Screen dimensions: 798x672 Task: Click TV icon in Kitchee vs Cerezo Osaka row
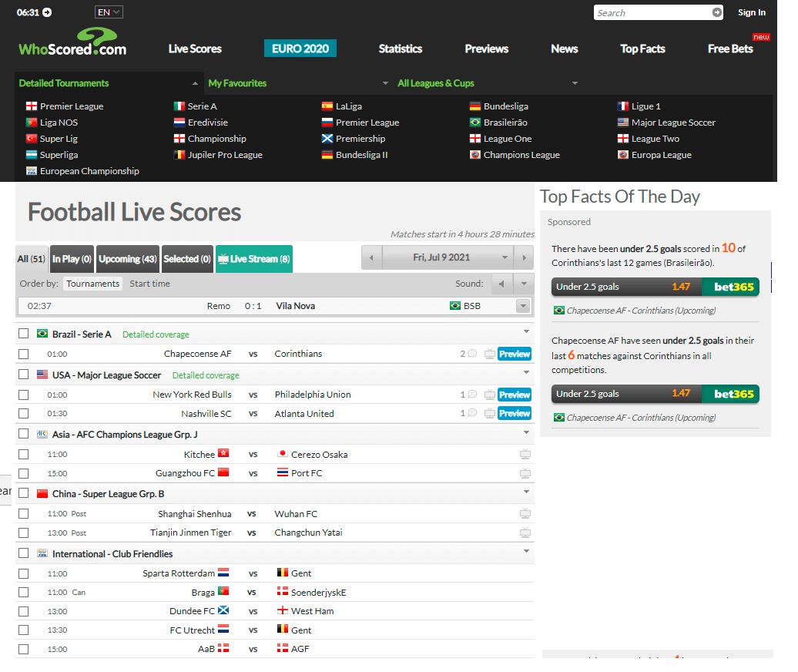click(x=525, y=454)
